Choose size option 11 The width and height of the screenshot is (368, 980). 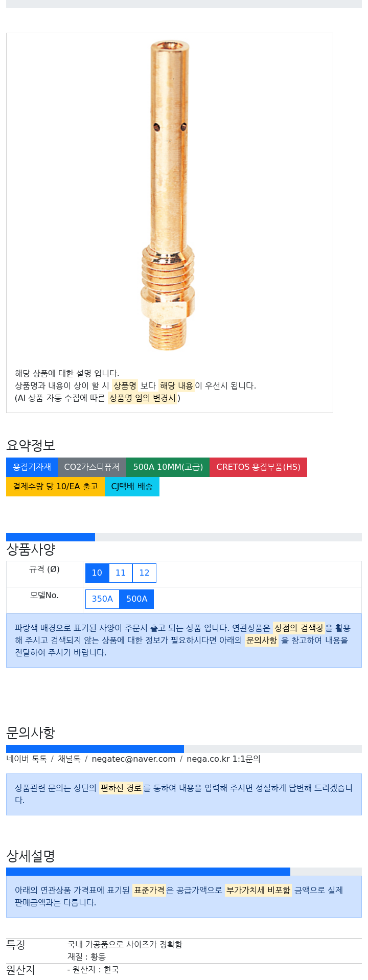pyautogui.click(x=121, y=573)
